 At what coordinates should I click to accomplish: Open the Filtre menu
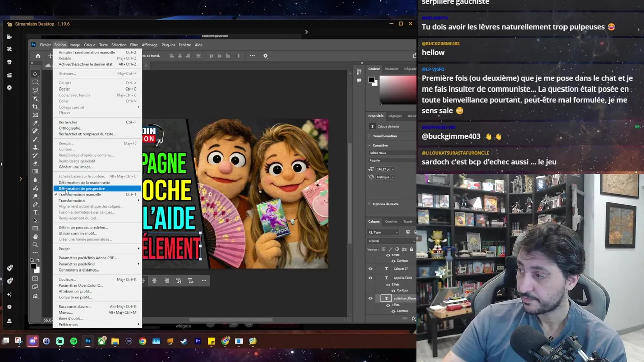(x=134, y=45)
